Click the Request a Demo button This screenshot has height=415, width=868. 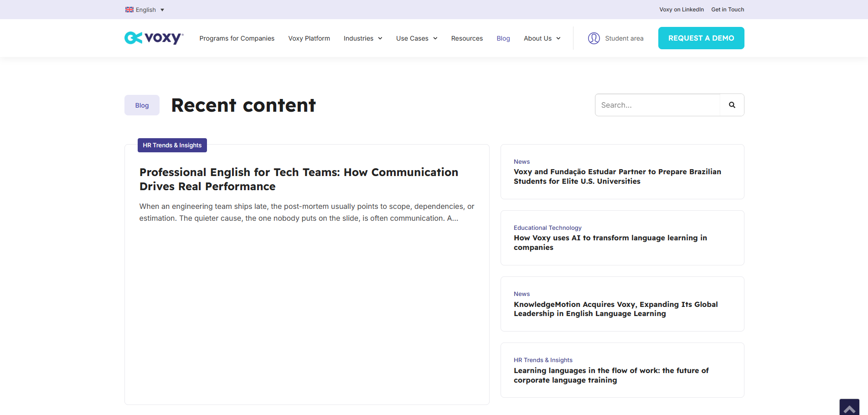(x=701, y=38)
